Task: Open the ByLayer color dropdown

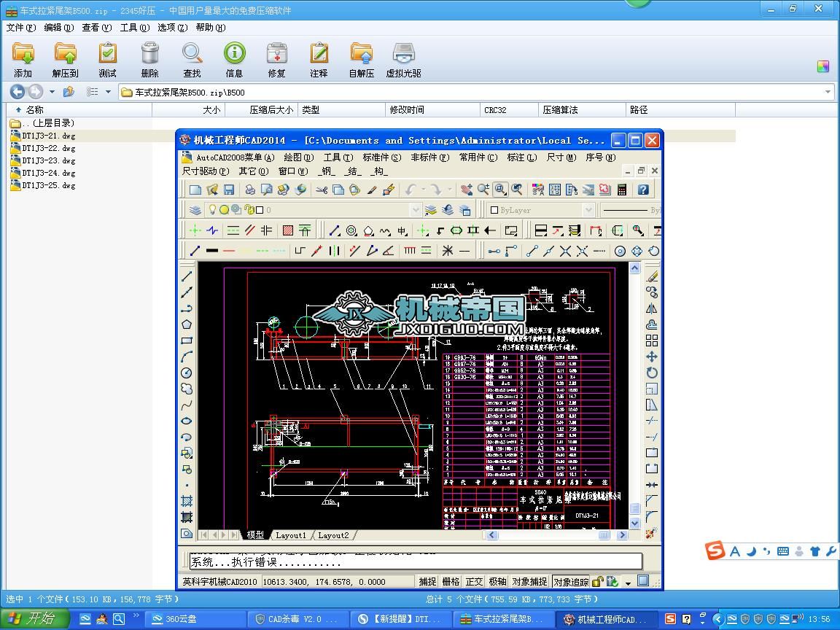Action: pyautogui.click(x=588, y=210)
